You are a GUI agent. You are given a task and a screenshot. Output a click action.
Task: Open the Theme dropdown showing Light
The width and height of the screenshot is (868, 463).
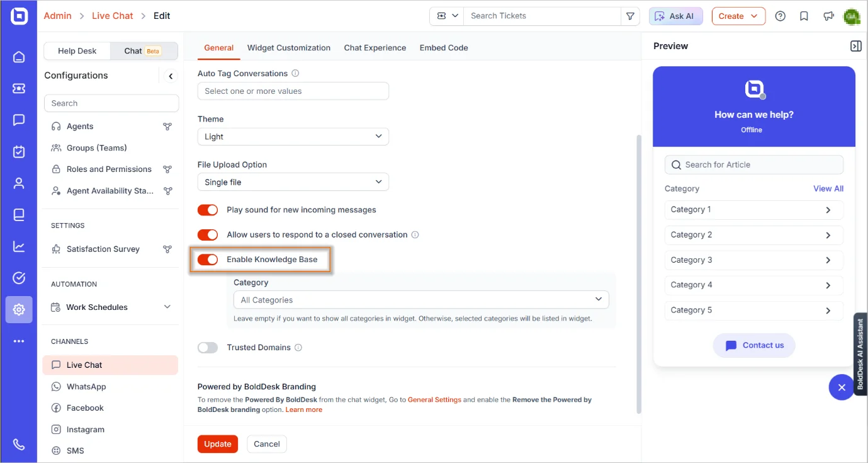[293, 137]
